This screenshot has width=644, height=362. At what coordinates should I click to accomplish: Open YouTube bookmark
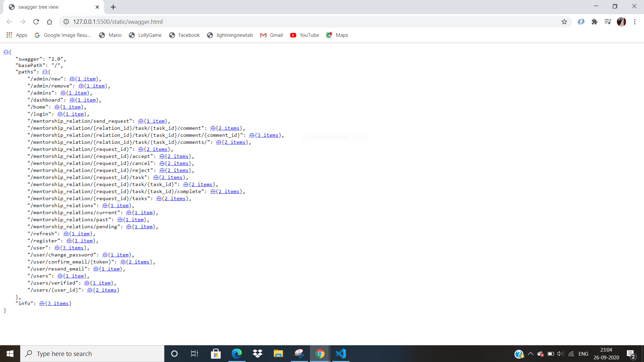305,35
